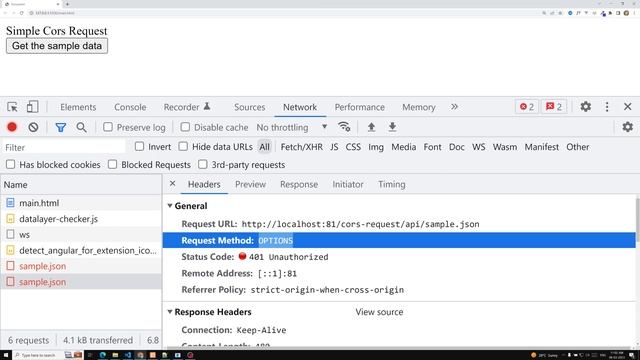Open the No throttling dropdown
The width and height of the screenshot is (640, 360).
(x=292, y=127)
